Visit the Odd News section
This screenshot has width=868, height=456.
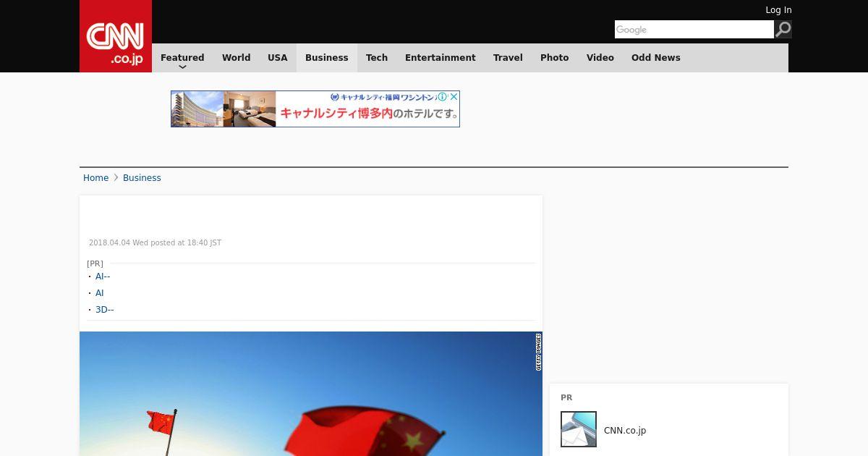pos(656,57)
